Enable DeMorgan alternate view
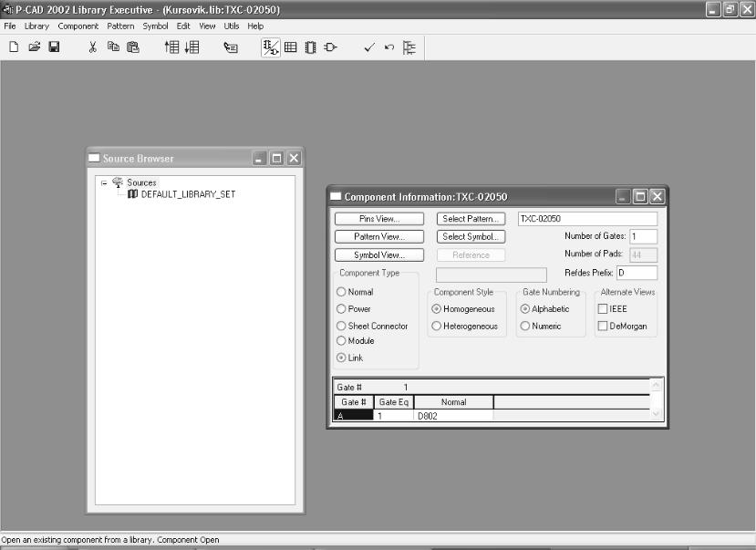Screen dimensions: 756x550 (x=603, y=326)
